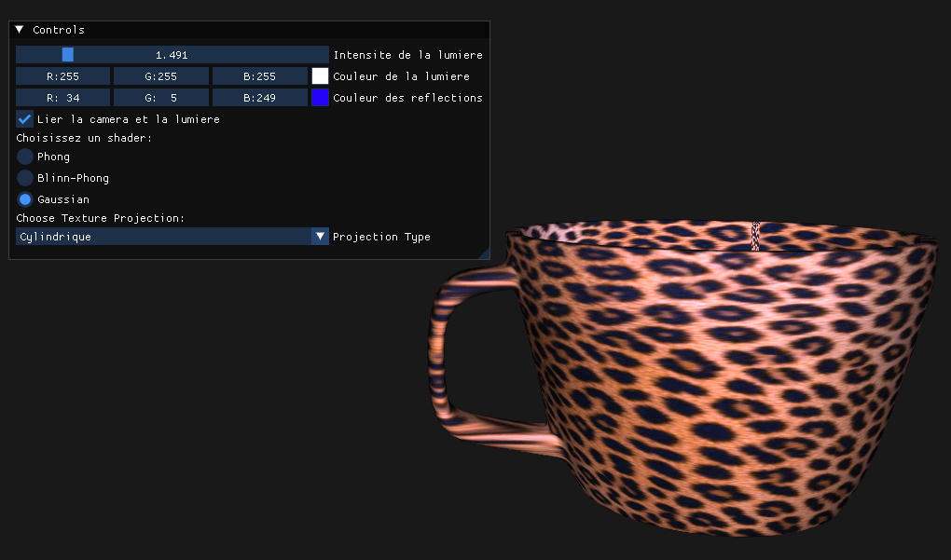Select the Phong shader radio button
Viewport: 951px width, 560px height.
click(25, 157)
